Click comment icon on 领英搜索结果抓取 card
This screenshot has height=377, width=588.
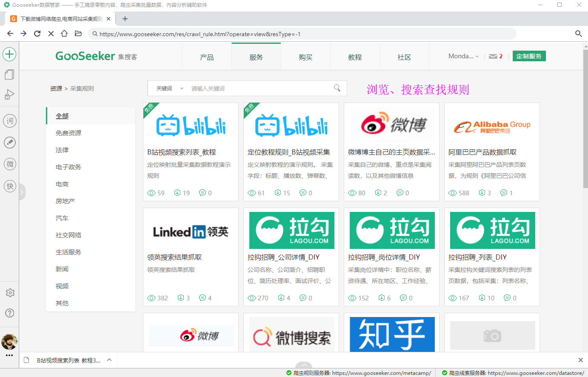pos(203,298)
